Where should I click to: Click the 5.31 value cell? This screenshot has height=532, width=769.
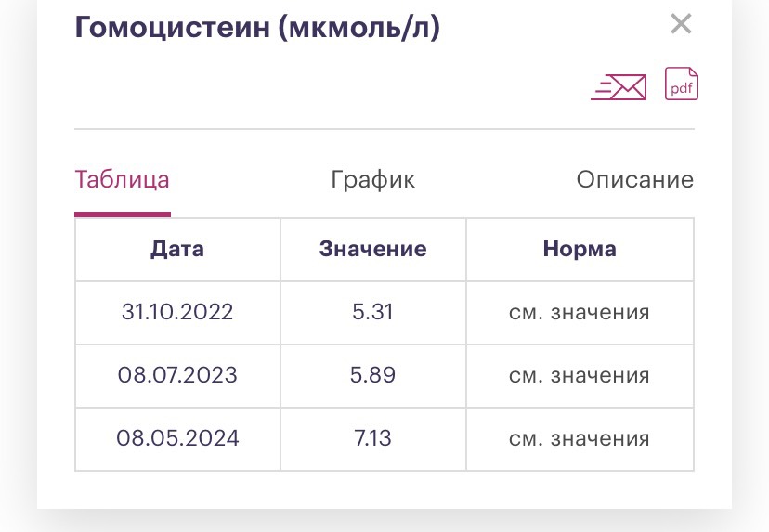click(372, 312)
